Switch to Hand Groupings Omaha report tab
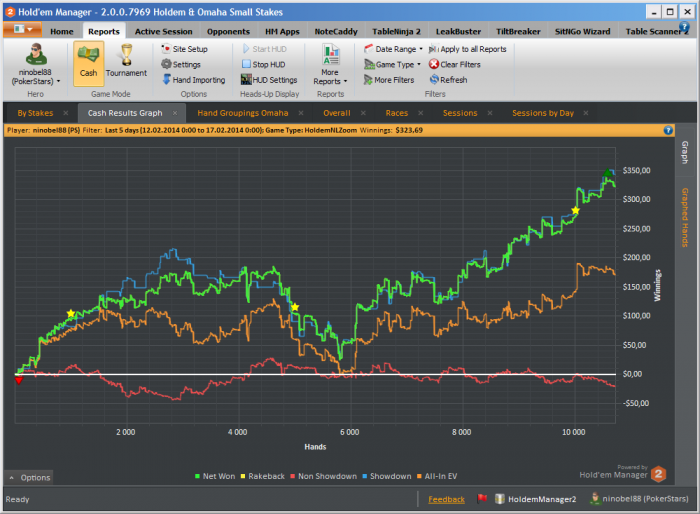This screenshot has height=514, width=700. point(243,113)
